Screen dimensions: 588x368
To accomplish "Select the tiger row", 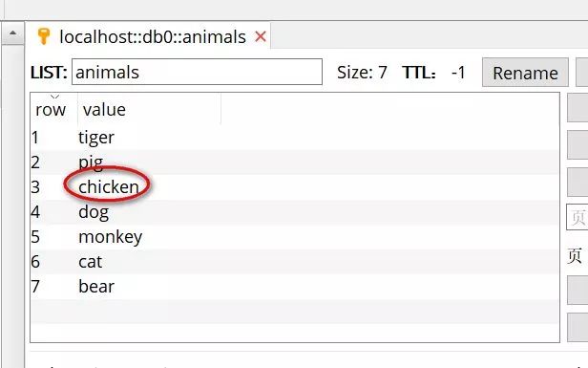I will pos(295,138).
